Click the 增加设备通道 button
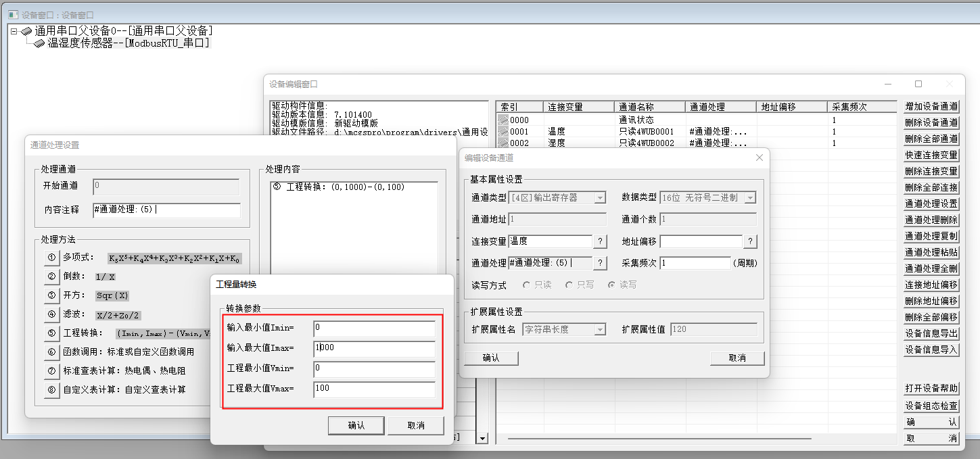 [x=931, y=106]
